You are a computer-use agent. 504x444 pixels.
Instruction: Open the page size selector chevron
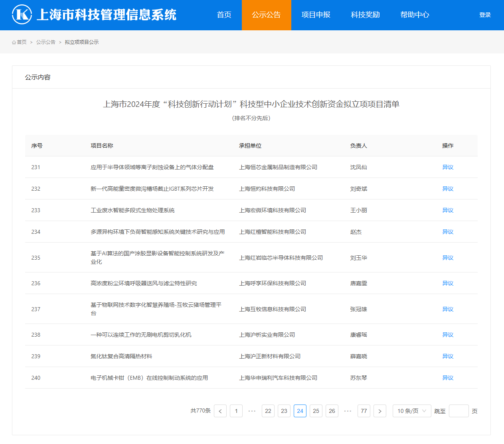click(x=425, y=410)
